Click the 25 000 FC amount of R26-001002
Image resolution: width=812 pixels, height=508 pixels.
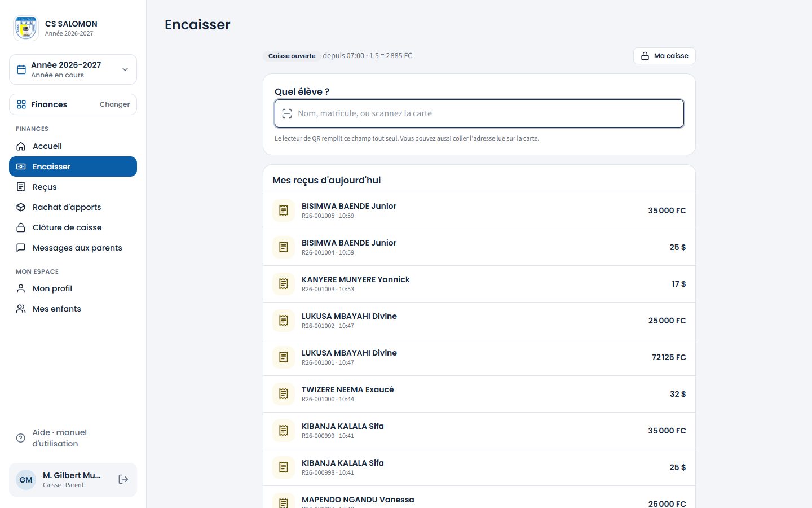[x=667, y=321]
